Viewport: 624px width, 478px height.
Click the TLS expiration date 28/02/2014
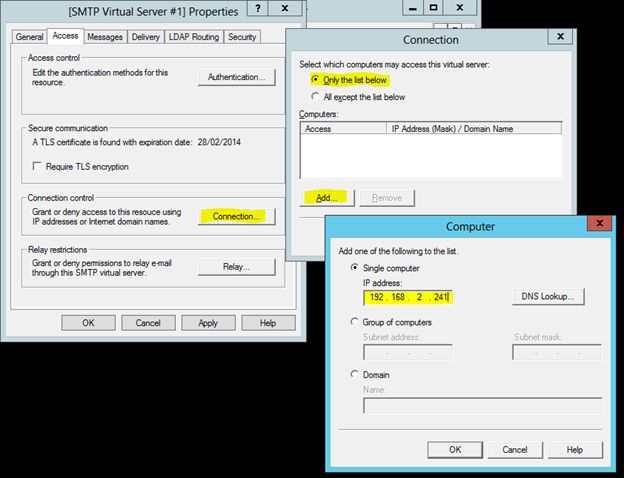pos(219,142)
